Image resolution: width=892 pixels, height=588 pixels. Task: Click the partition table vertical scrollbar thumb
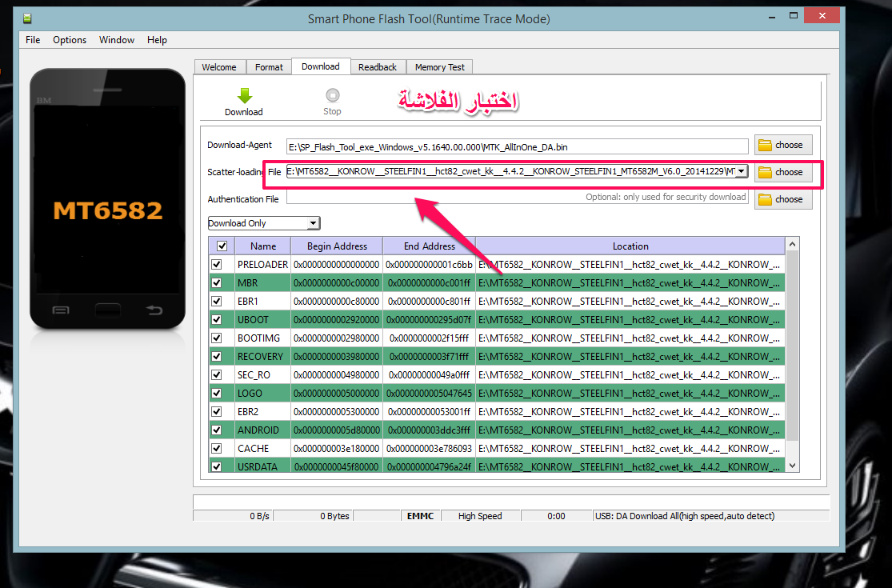tap(793, 345)
